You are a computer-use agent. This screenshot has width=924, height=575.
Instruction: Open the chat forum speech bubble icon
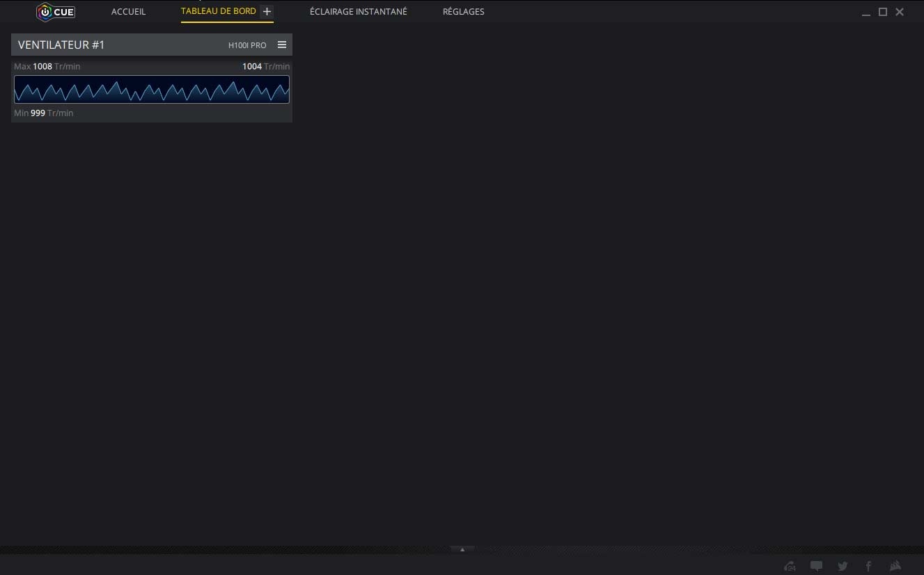click(x=817, y=566)
